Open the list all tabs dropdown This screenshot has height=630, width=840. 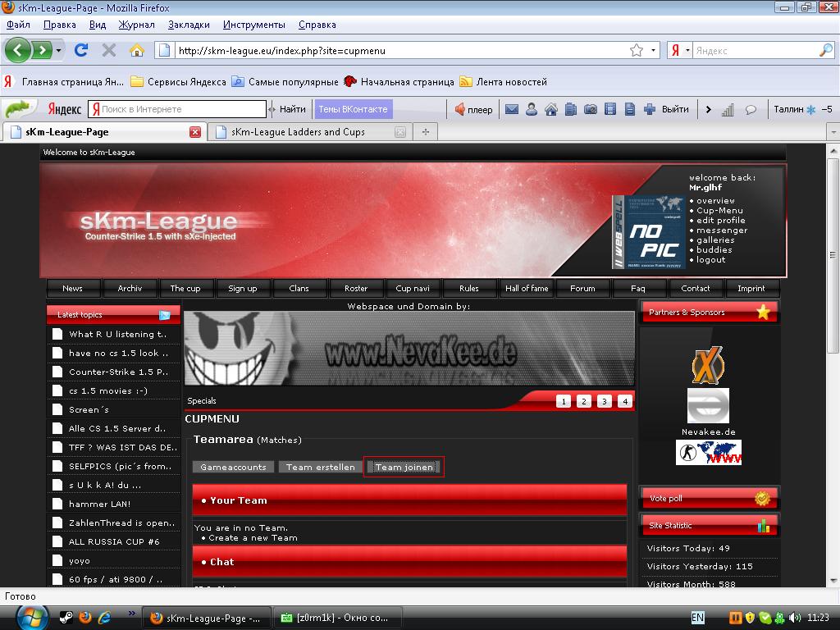click(833, 132)
